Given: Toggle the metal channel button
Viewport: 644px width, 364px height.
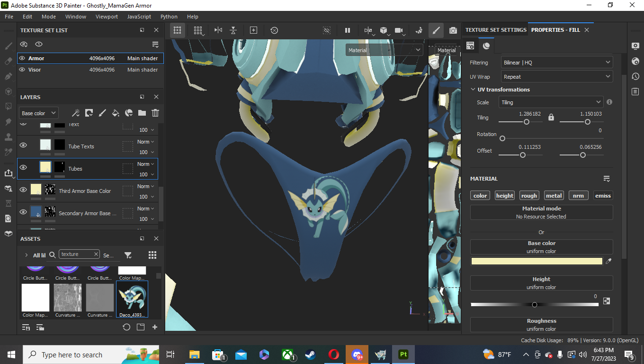Looking at the screenshot, I should coord(554,196).
